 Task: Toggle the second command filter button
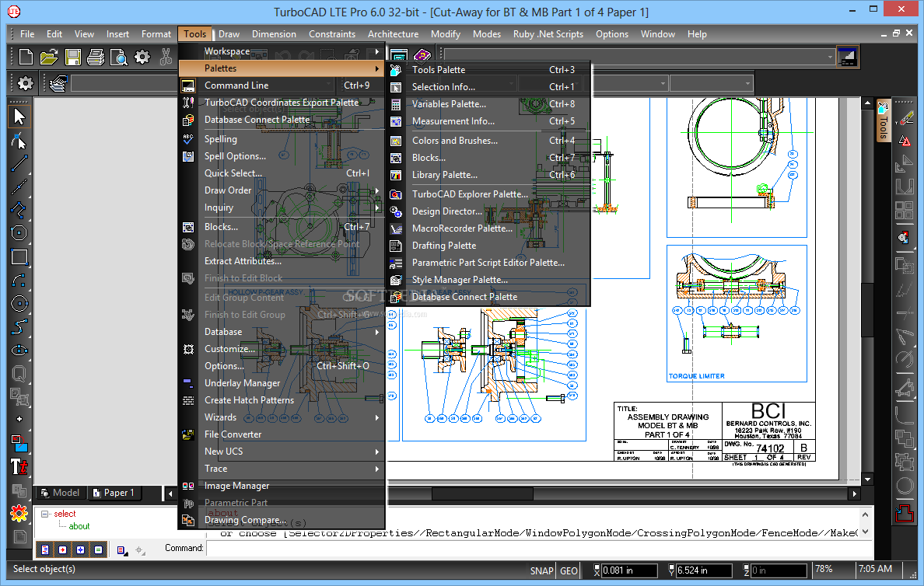pyautogui.click(x=63, y=549)
